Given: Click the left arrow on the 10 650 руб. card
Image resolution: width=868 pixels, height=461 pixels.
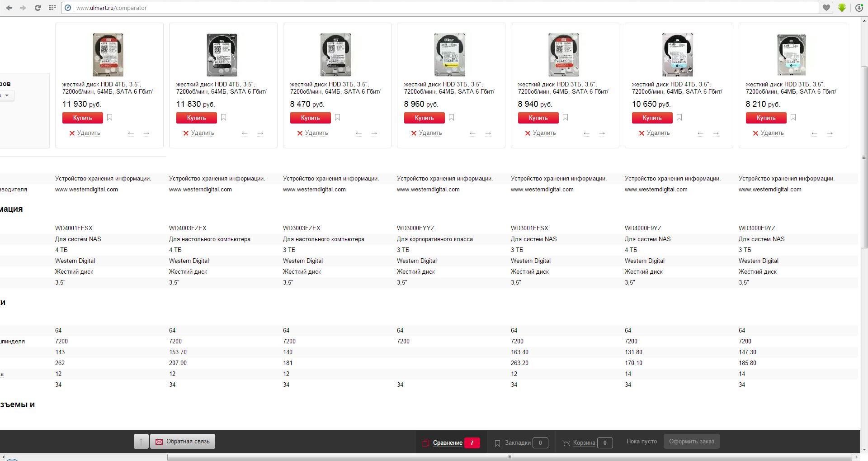Looking at the screenshot, I should 701,133.
